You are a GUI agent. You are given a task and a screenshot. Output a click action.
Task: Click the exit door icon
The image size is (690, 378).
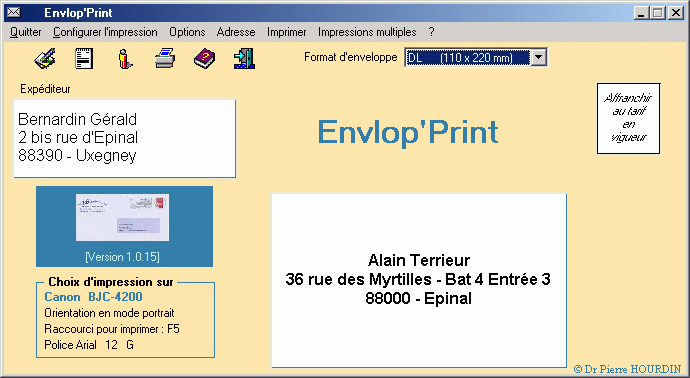(244, 59)
